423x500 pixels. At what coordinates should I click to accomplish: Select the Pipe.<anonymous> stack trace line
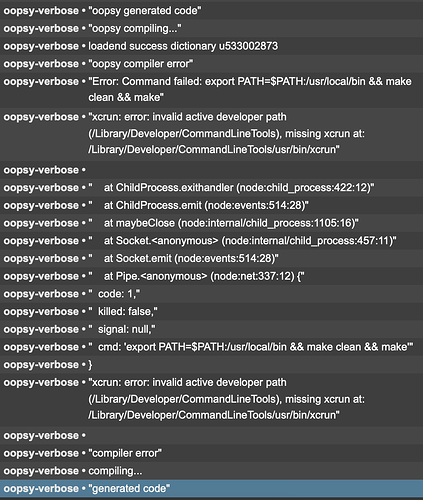click(x=211, y=276)
